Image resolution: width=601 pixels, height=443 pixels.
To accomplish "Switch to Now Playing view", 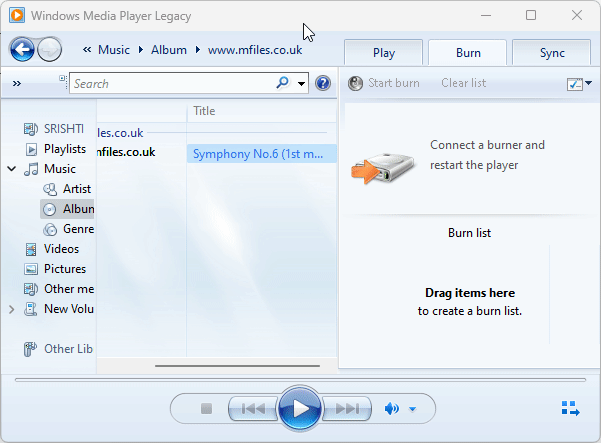I will click(x=570, y=409).
